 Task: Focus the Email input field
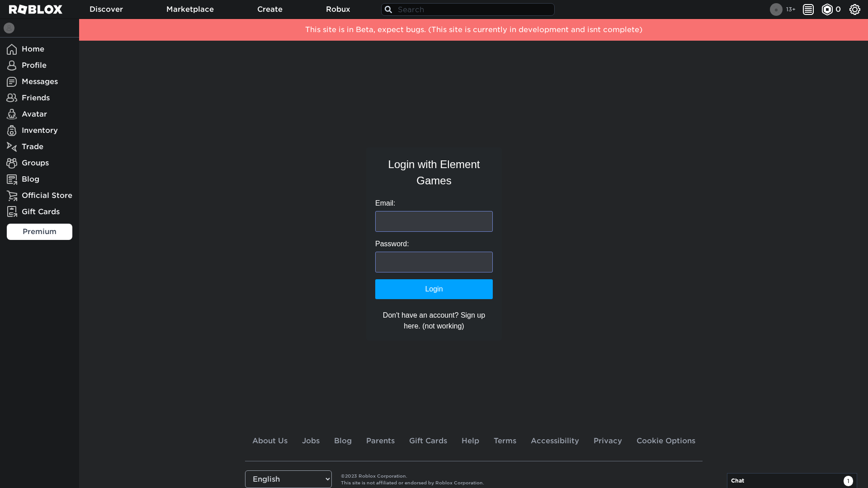tap(434, 221)
